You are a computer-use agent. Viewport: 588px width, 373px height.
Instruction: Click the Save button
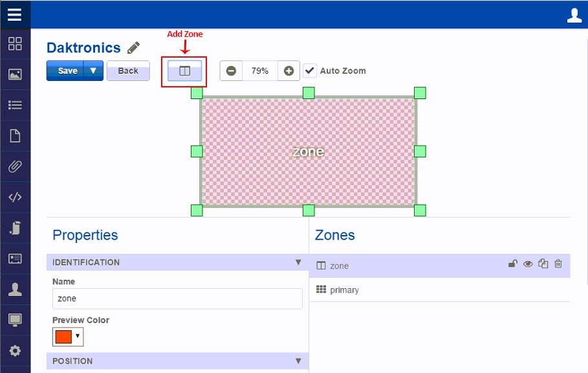(x=66, y=71)
